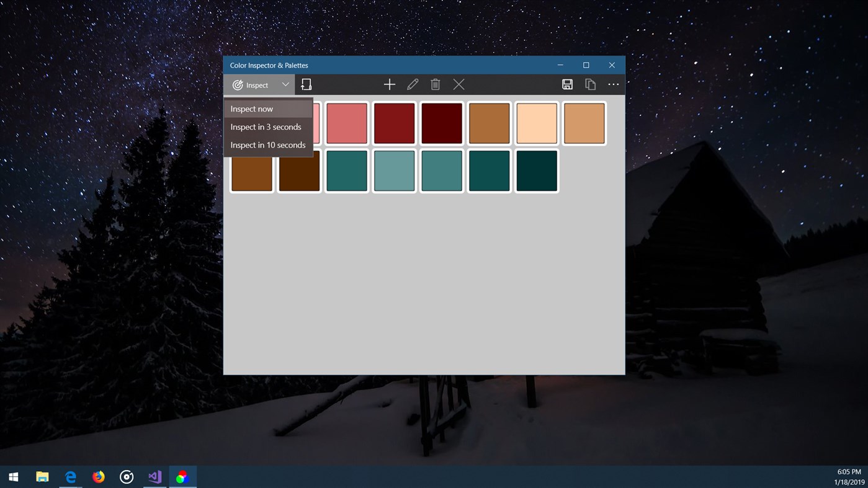Choose Inspect now from the menu
The height and width of the screenshot is (488, 868).
[x=252, y=109]
